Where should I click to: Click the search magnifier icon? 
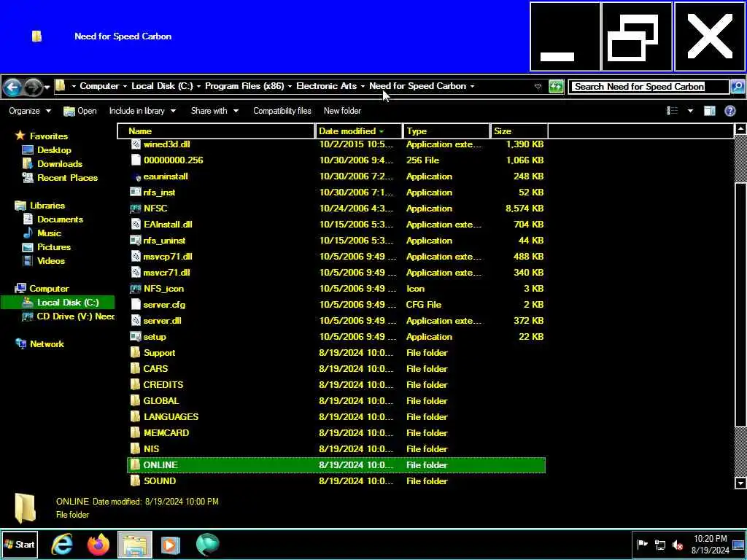(x=738, y=87)
